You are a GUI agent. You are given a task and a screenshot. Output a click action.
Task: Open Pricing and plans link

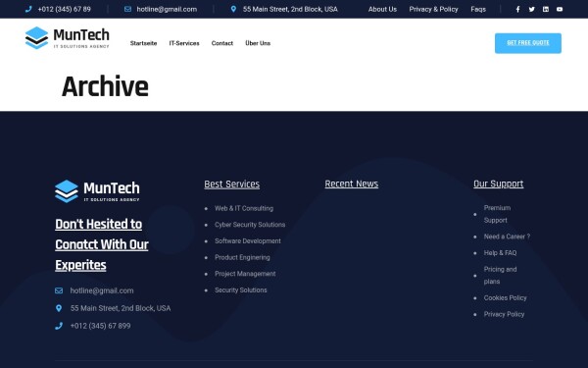pos(500,275)
